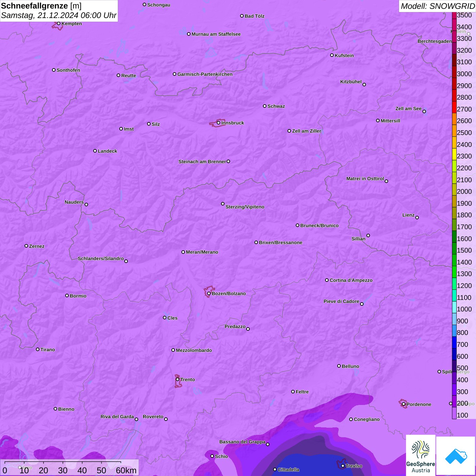
Task: Click the Predazzo label
Action: (x=235, y=326)
